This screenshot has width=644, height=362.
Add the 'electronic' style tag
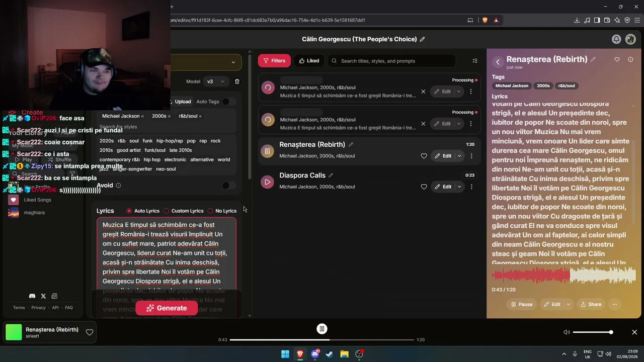(175, 159)
